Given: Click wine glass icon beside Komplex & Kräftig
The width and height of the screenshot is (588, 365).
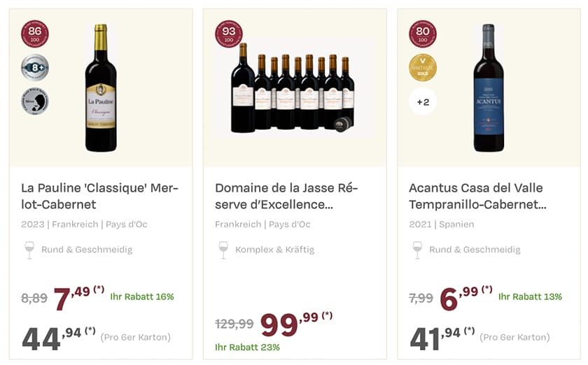Looking at the screenshot, I should 223,250.
